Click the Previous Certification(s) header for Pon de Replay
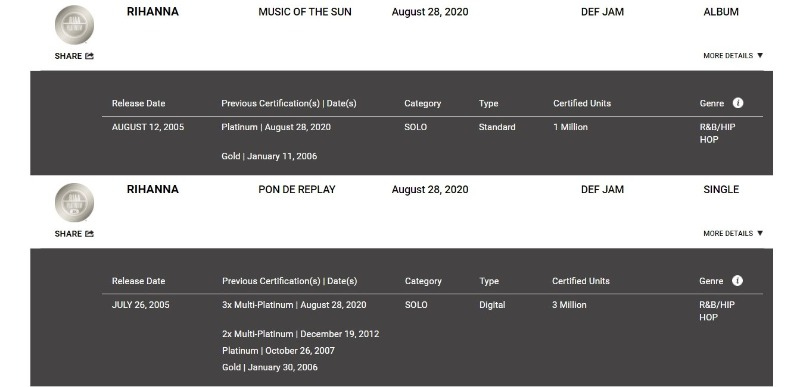This screenshot has width=800, height=387. tap(289, 281)
